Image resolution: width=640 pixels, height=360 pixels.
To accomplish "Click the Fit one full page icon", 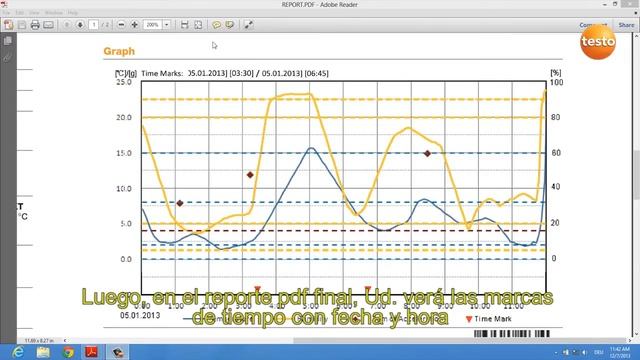I will 198,25.
